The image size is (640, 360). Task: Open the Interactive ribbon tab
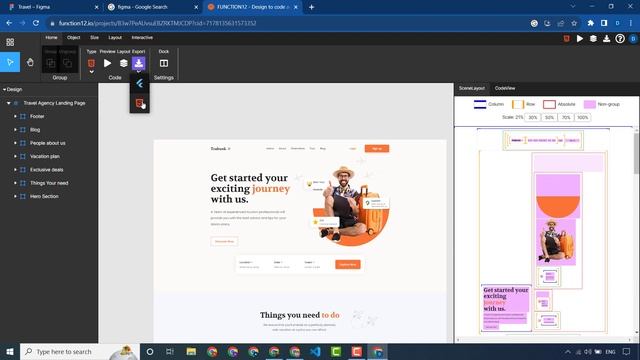[x=142, y=38]
